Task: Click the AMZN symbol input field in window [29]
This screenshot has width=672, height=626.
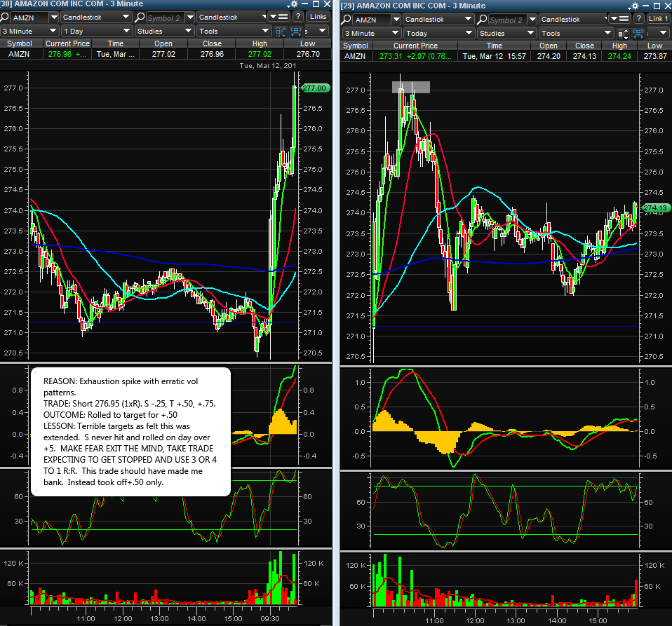Action: click(x=371, y=20)
